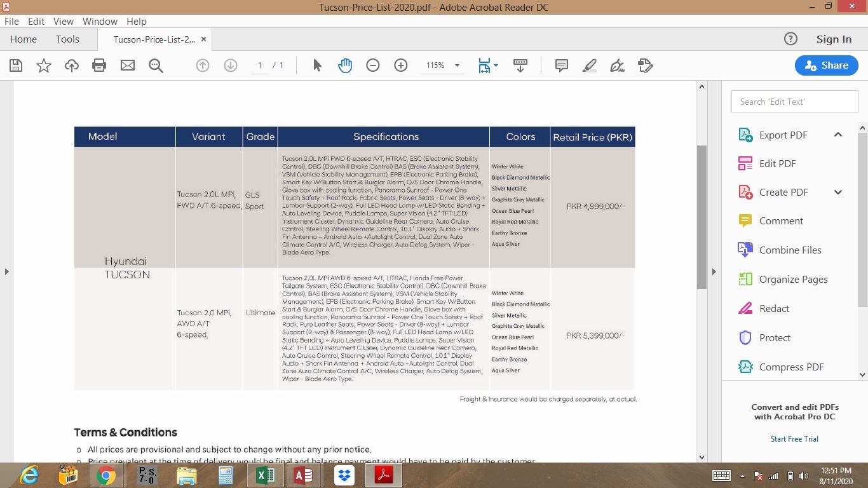Click Sign In
This screenshot has width=868, height=488.
point(834,39)
